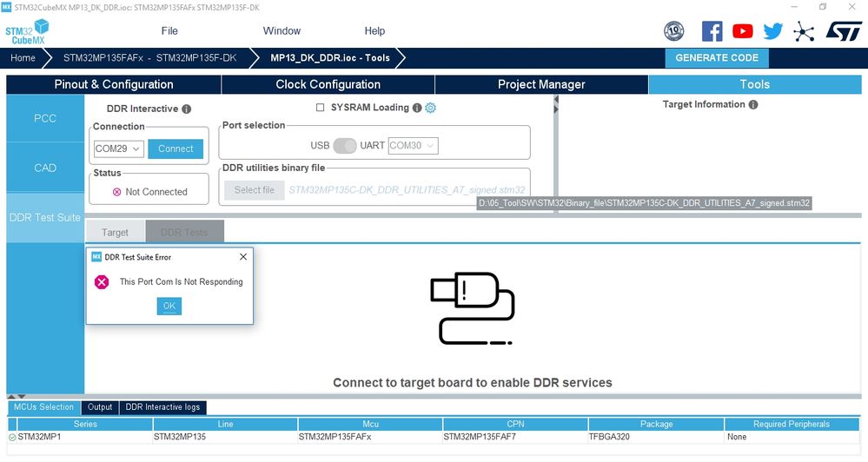Click the ST community network icon
868x462 pixels.
(x=803, y=31)
